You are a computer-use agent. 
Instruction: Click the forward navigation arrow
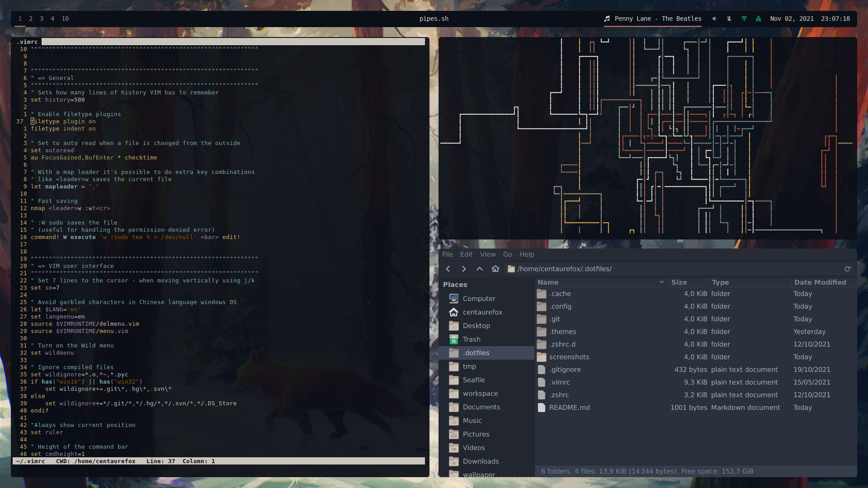[464, 269]
